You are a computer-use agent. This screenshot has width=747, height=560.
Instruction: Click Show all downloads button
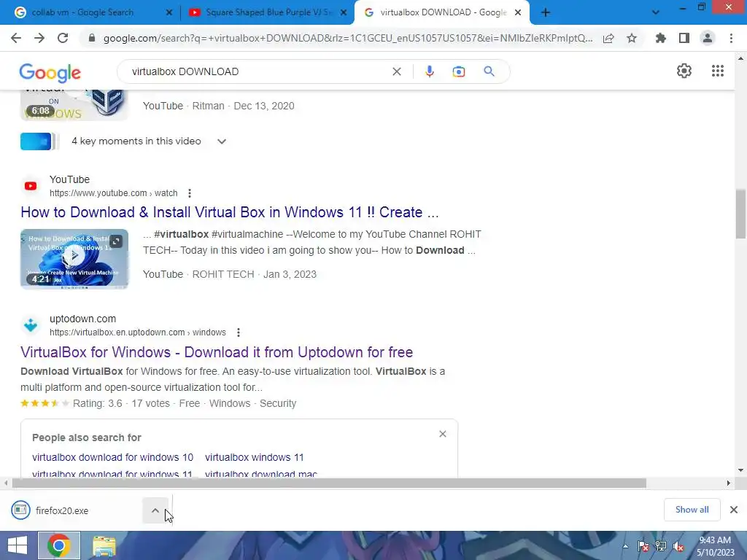(x=692, y=510)
